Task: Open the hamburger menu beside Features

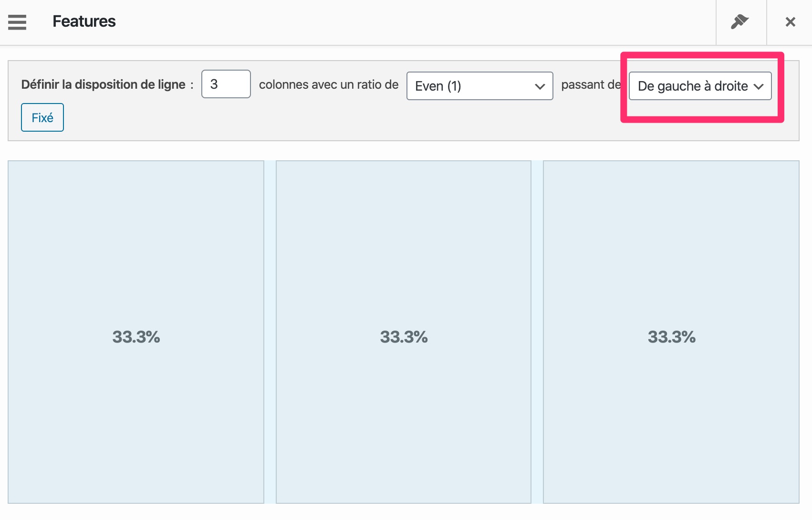Action: pos(17,22)
